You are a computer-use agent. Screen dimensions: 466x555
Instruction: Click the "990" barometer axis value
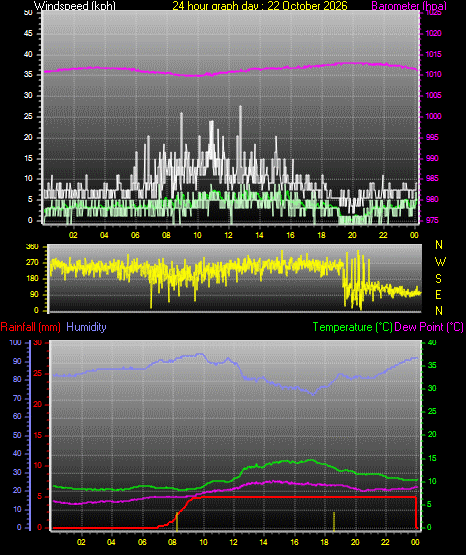click(432, 158)
